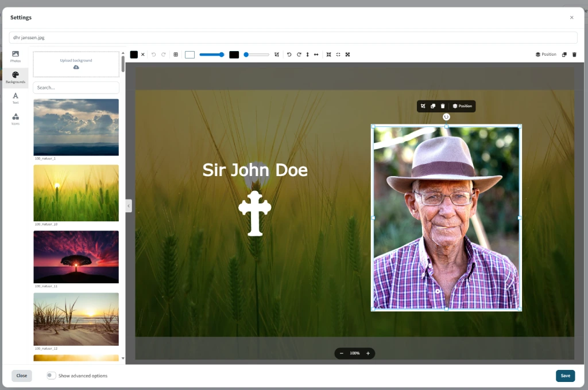
Task: Open the Icons panel in the sidebar
Action: 16,119
